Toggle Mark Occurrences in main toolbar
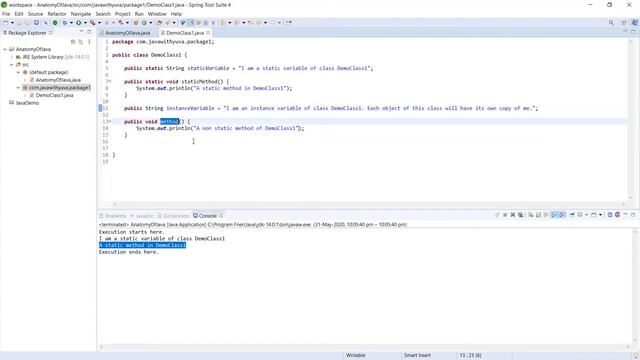This screenshot has width=640, height=360. click(191, 23)
